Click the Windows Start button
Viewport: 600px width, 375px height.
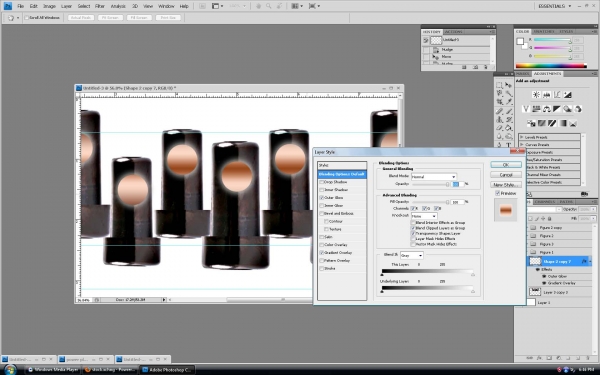[x=10, y=370]
